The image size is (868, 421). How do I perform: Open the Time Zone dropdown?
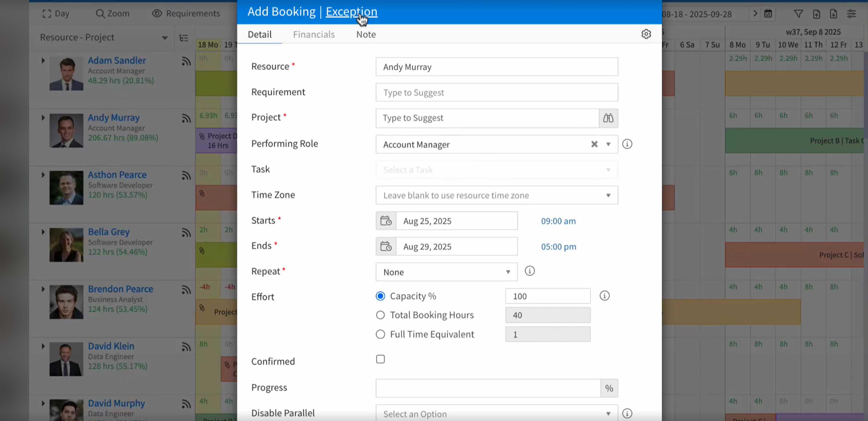(x=497, y=195)
